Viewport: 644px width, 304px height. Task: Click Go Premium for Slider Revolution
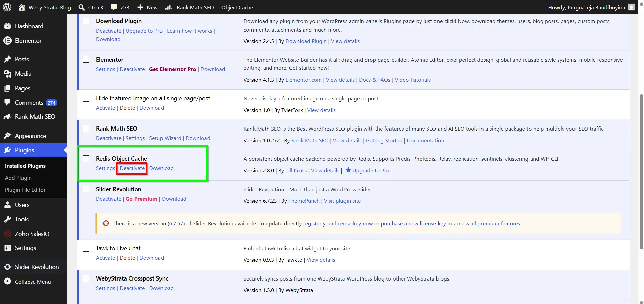(x=141, y=199)
